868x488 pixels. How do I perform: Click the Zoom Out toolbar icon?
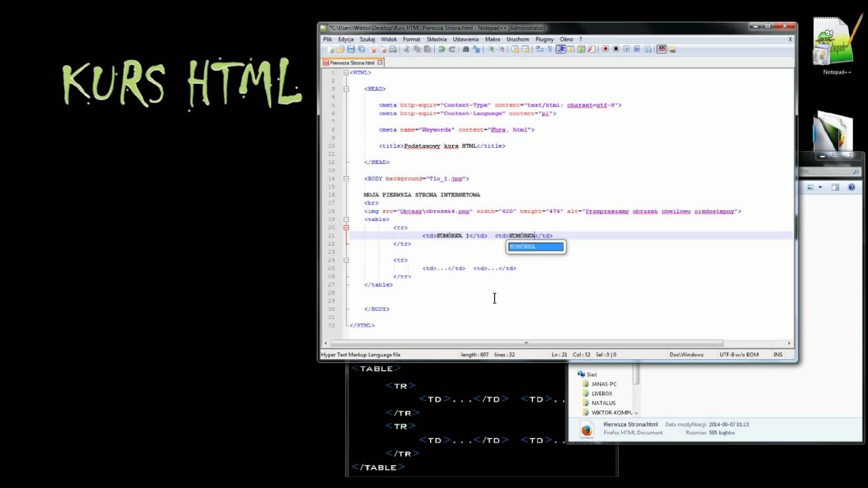(x=502, y=49)
